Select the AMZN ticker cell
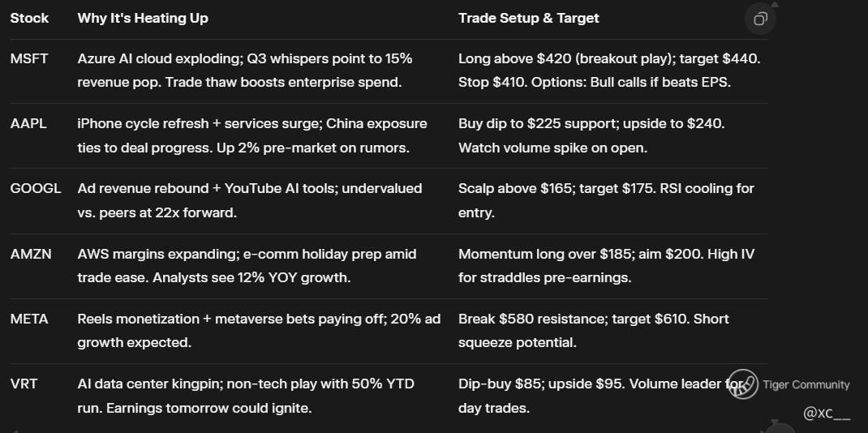 31,254
